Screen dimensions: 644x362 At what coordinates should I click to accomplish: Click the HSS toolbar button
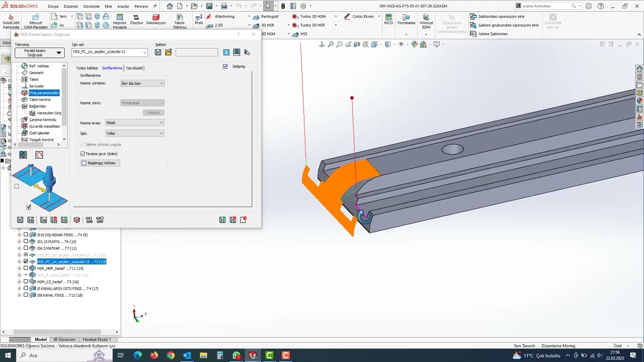point(299,34)
